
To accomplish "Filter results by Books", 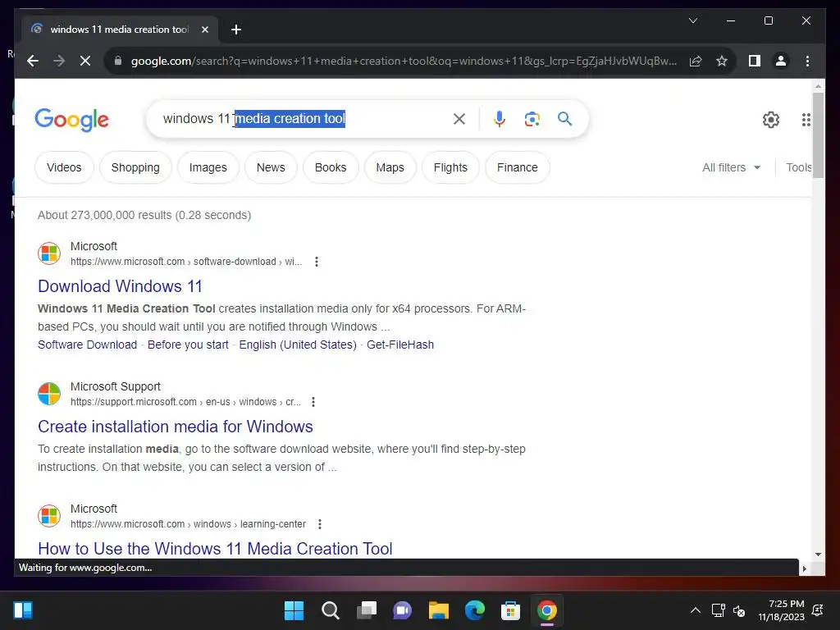I will coord(331,167).
